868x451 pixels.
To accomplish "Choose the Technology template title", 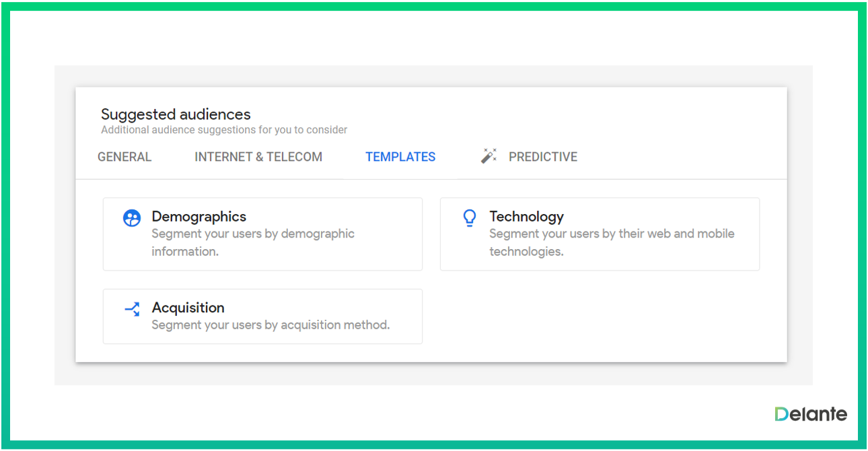I will (526, 217).
